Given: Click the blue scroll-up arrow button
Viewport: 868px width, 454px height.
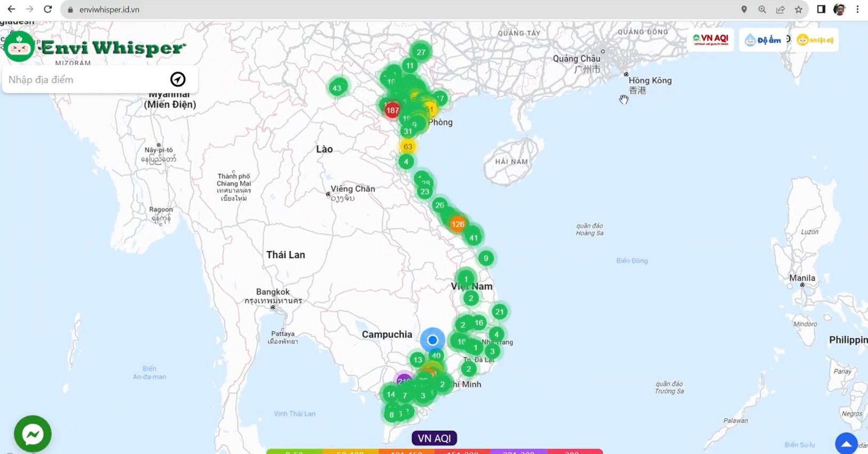Looking at the screenshot, I should tap(846, 443).
